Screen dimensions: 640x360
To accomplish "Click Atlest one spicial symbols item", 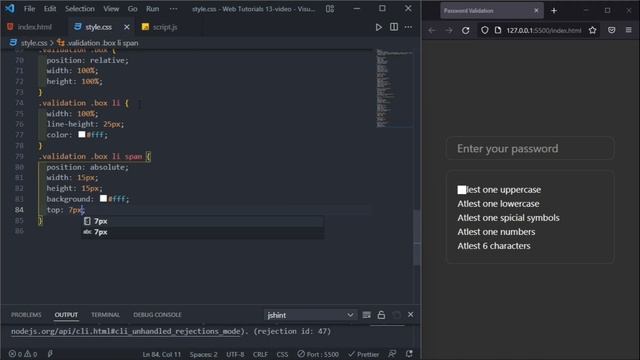I will click(x=508, y=218).
